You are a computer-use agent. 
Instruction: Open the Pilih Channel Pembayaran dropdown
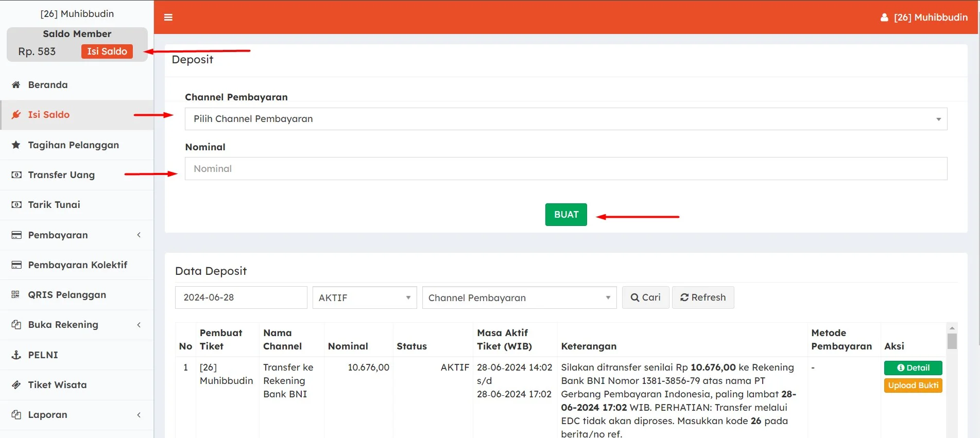click(x=565, y=119)
